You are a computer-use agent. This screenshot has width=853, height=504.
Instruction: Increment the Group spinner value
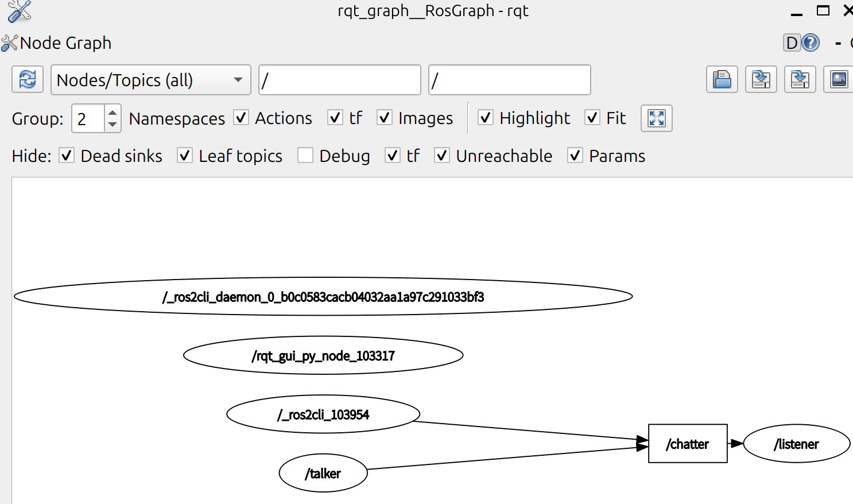point(113,113)
